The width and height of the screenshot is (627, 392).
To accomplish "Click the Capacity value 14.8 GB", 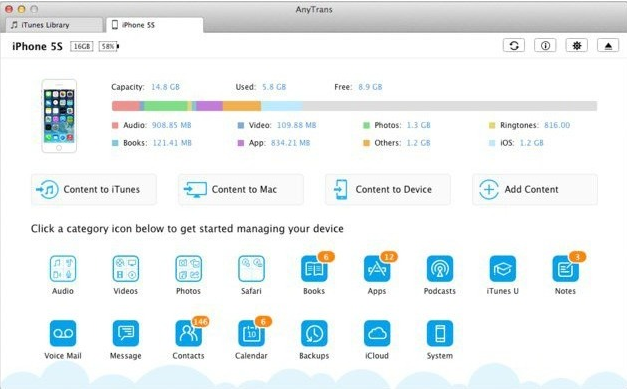I will pos(165,87).
